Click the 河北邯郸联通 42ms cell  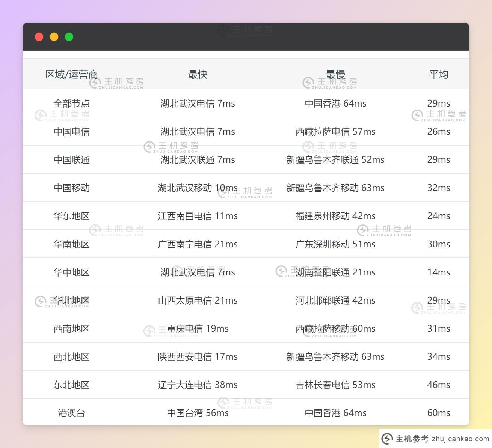(335, 300)
